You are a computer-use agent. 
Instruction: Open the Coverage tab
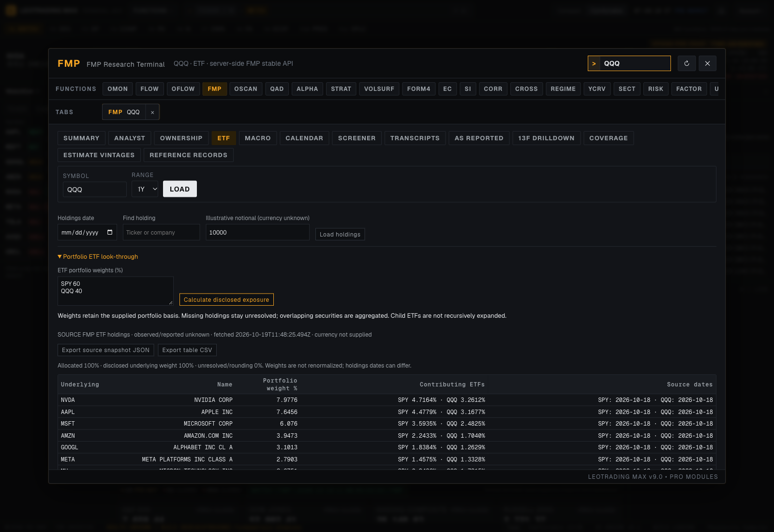(609, 138)
